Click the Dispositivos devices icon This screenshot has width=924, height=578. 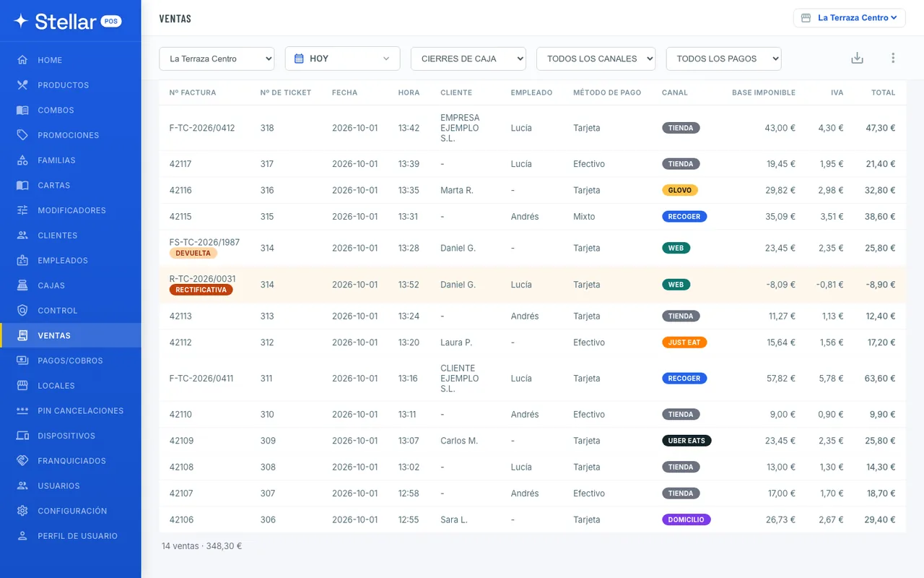tap(22, 436)
